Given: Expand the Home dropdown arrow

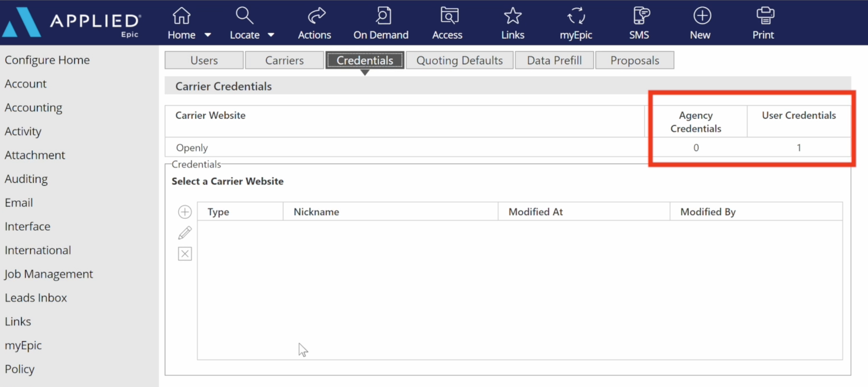Looking at the screenshot, I should tap(208, 35).
